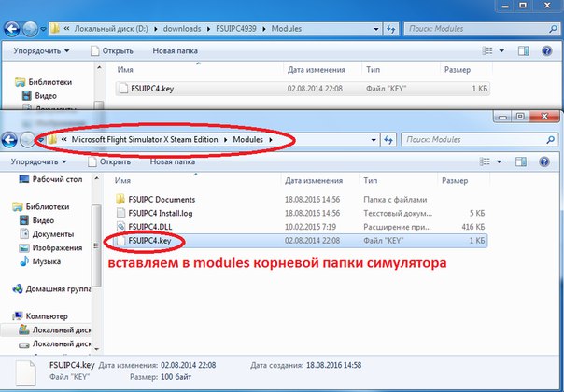The image size is (564, 392).
Task: Click the Back arrow in the front Explorer window
Action: [x=8, y=140]
